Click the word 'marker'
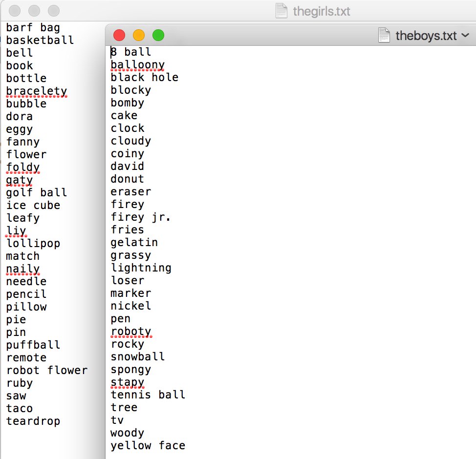The width and height of the screenshot is (476, 459). click(131, 293)
